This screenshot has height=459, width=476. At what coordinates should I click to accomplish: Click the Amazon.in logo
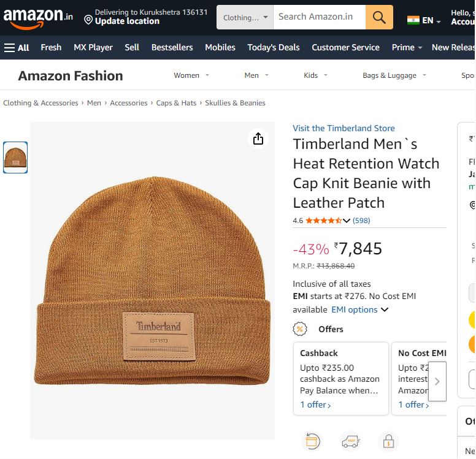37,18
